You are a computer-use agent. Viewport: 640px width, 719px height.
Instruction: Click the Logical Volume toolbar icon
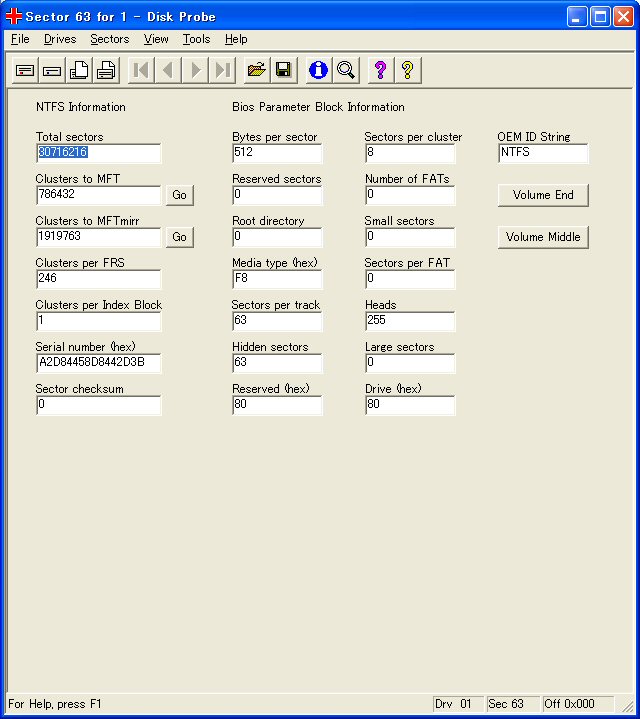click(x=52, y=71)
